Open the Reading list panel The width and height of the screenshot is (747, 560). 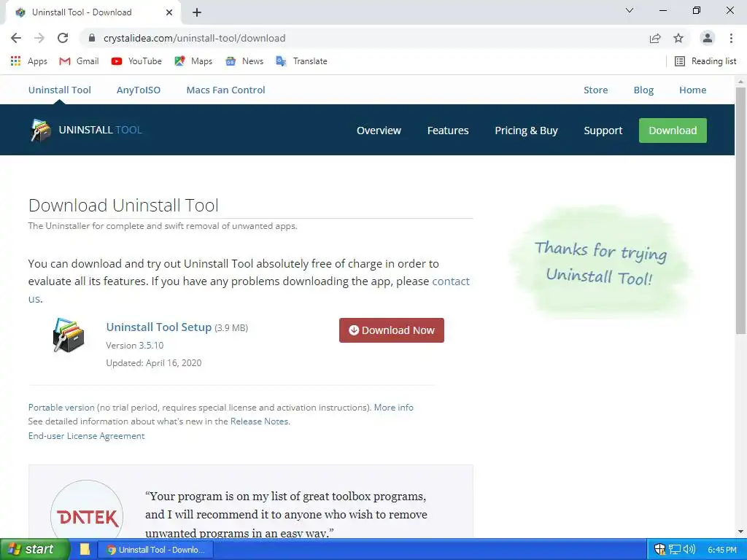(x=705, y=61)
